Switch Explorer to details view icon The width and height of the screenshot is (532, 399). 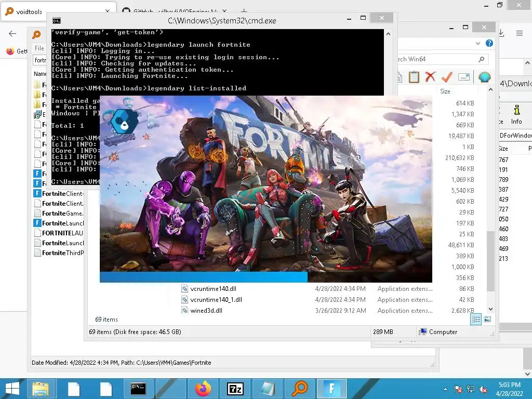point(476,320)
